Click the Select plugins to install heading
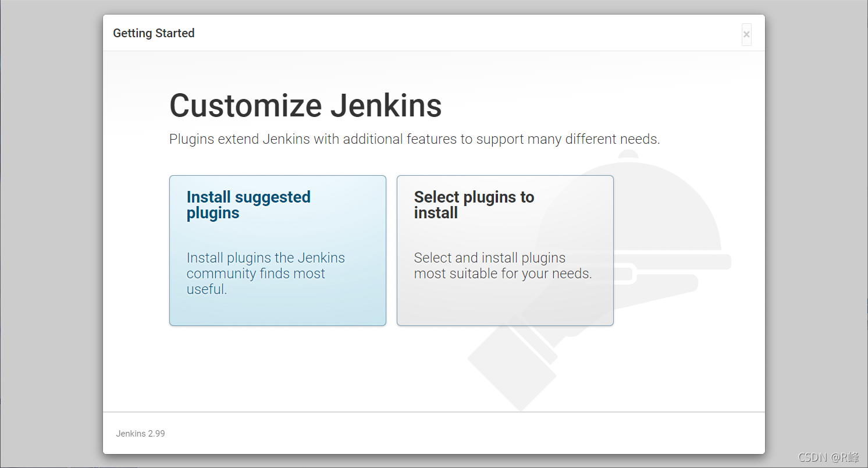The image size is (868, 468). [x=474, y=205]
